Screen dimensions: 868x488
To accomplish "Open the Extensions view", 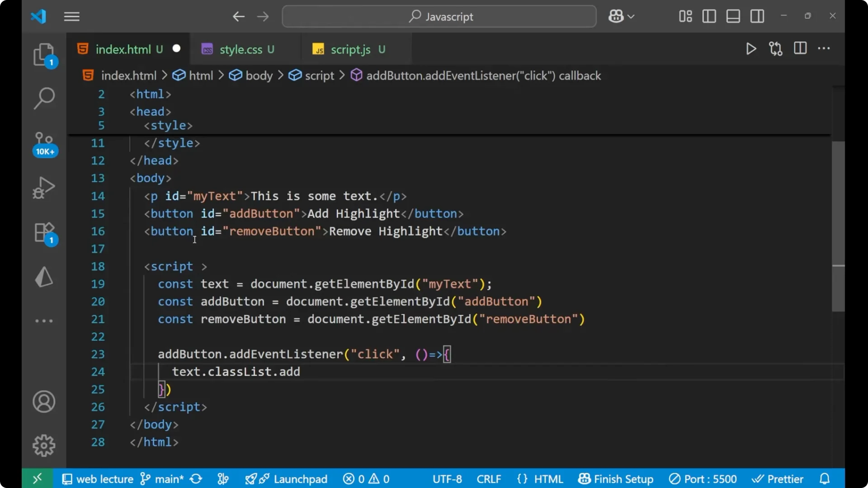I will tap(44, 232).
